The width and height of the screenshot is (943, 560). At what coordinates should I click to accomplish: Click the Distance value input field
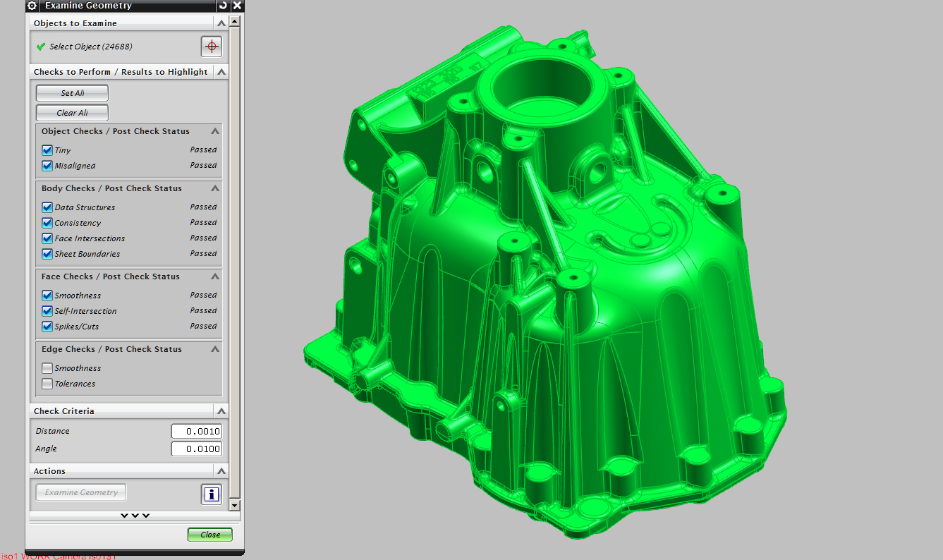(197, 432)
